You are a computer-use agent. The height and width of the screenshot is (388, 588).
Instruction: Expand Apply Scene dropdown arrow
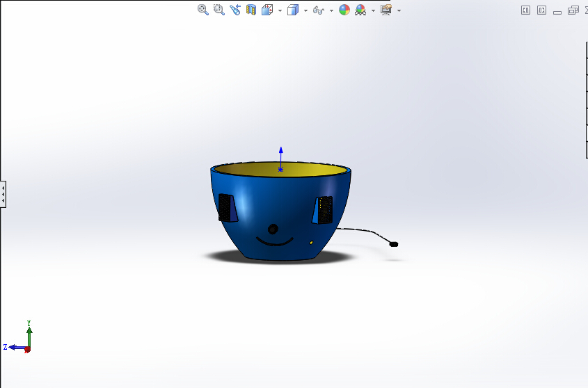[x=373, y=10]
